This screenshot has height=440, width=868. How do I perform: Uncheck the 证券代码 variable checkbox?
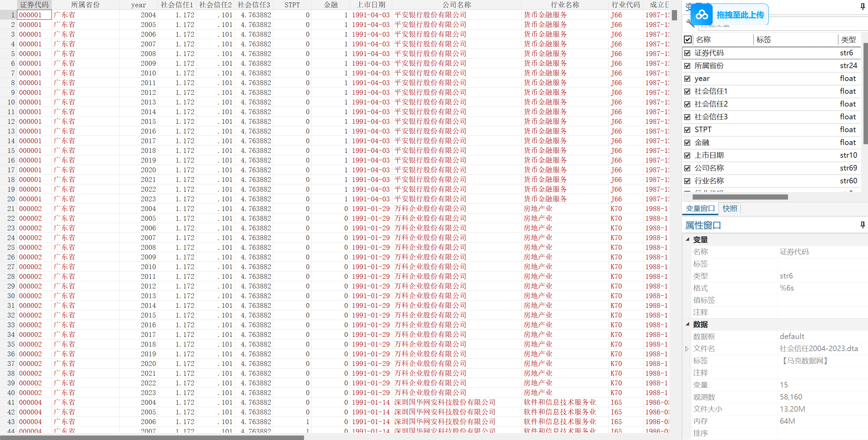tap(687, 53)
